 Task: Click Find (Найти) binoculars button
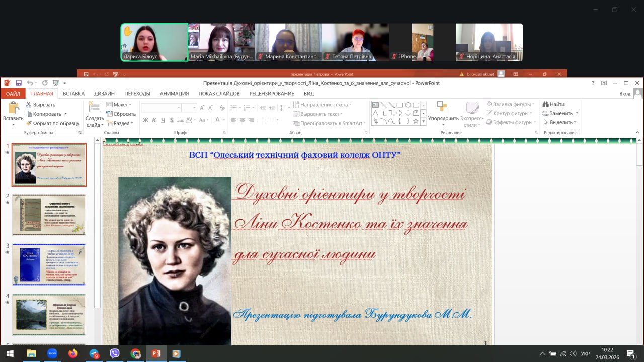[553, 104]
